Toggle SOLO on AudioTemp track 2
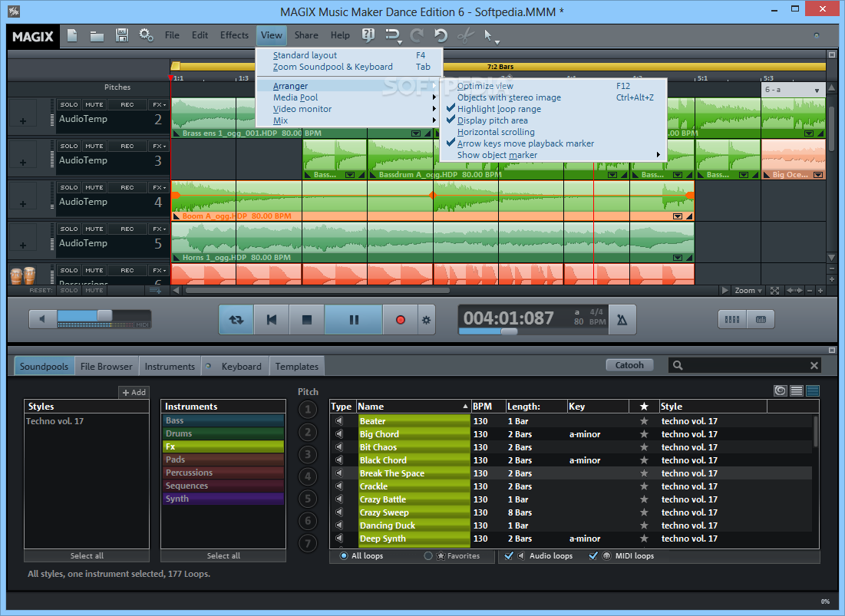The image size is (845, 616). (x=69, y=104)
